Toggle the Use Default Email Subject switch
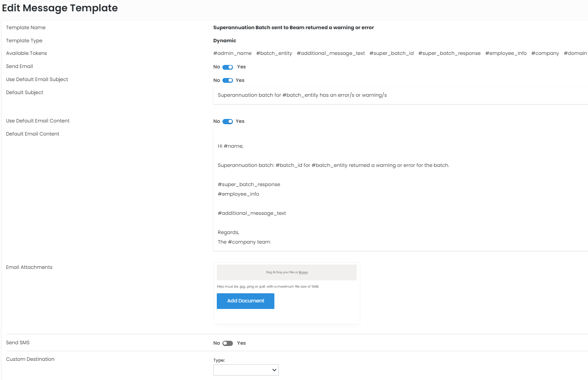The height and width of the screenshot is (380, 588). point(228,80)
